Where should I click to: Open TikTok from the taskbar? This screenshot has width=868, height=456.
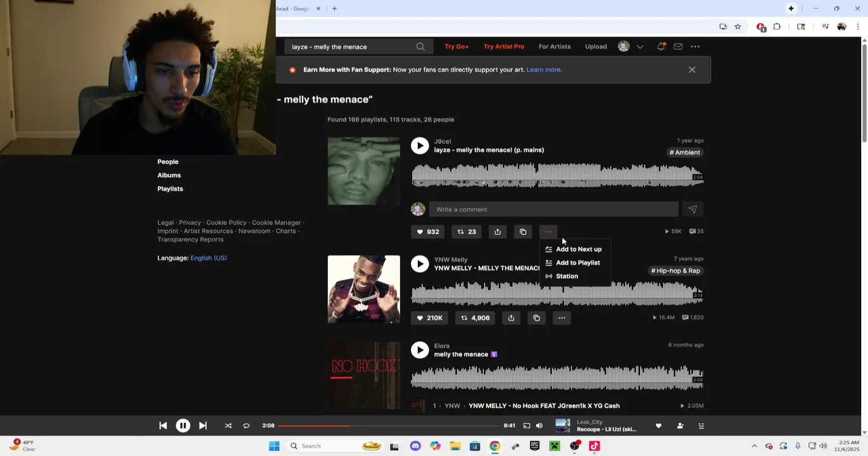[594, 446]
